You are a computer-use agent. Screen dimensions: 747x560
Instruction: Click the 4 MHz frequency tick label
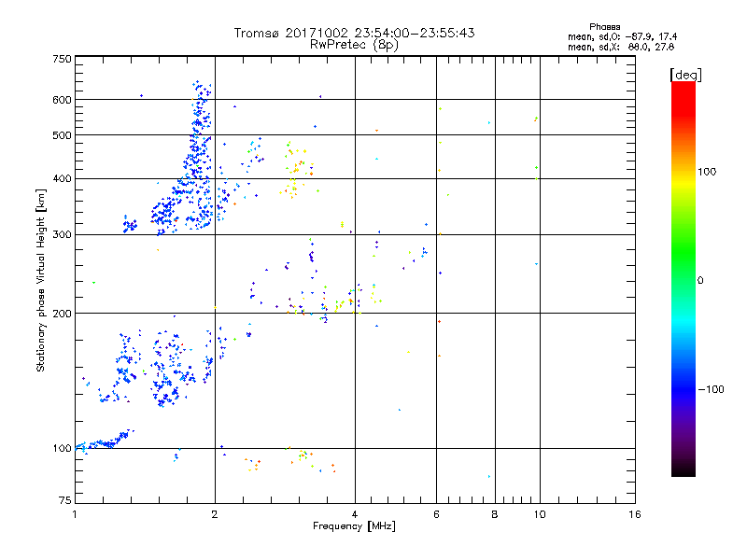point(355,514)
